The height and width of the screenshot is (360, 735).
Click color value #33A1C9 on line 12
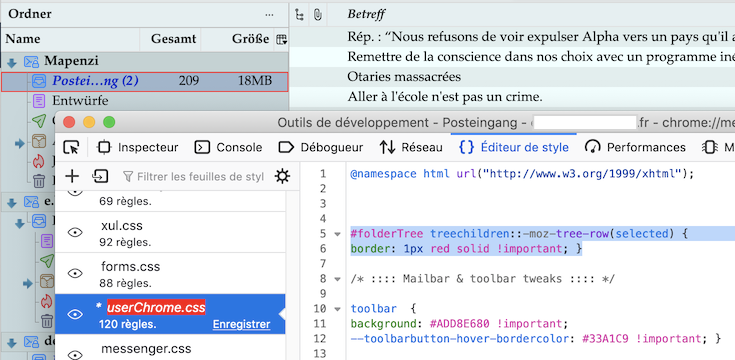tap(606, 339)
